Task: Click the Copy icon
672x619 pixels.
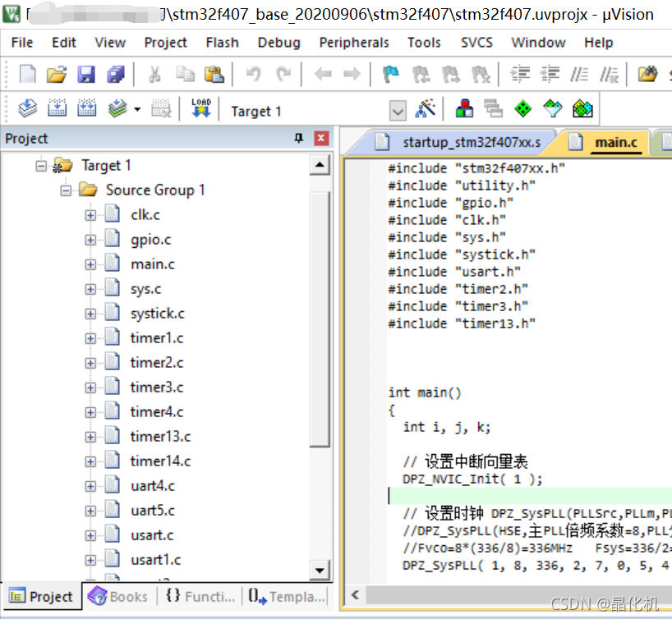Action: click(185, 74)
